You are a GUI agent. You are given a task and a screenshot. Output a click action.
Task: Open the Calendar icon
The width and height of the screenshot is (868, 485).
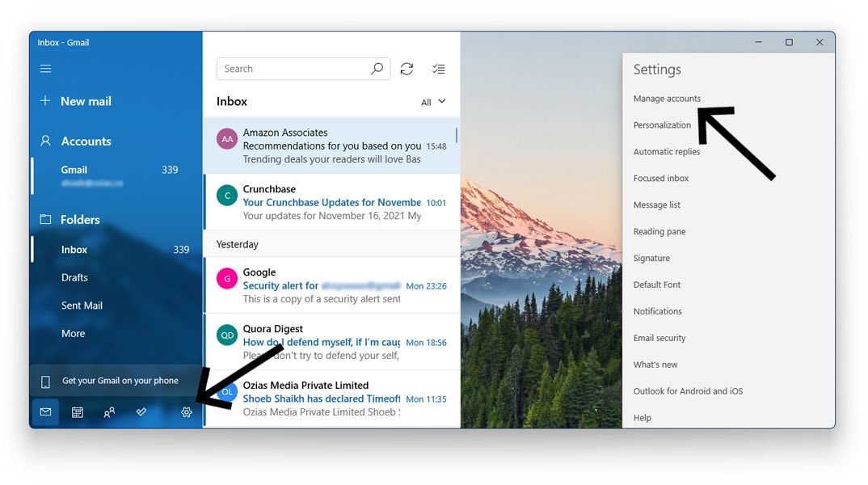tap(78, 412)
